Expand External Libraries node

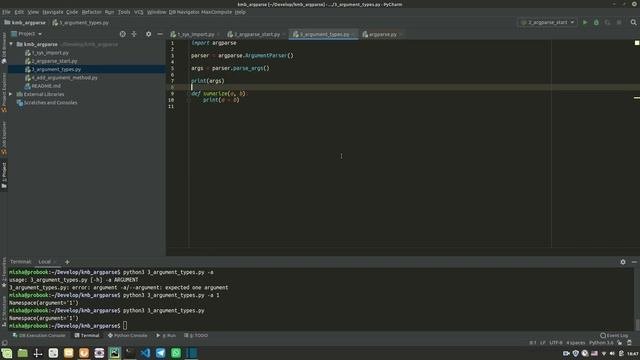[11, 94]
